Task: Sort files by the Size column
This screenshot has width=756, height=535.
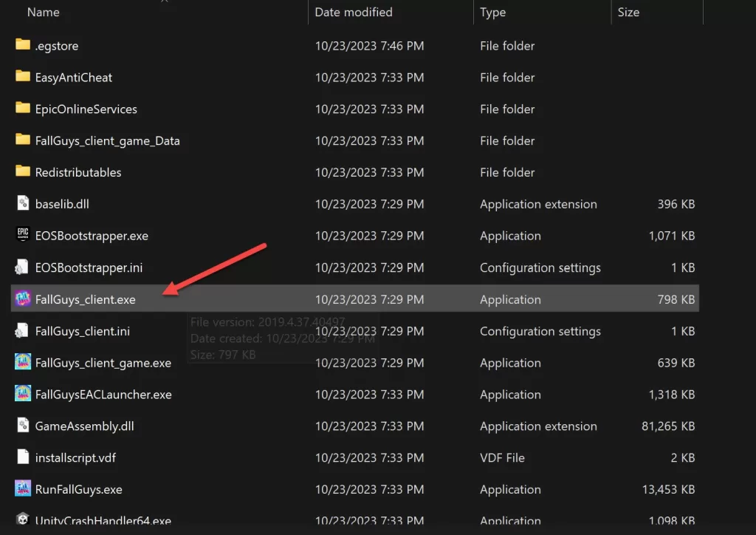Action: tap(629, 12)
